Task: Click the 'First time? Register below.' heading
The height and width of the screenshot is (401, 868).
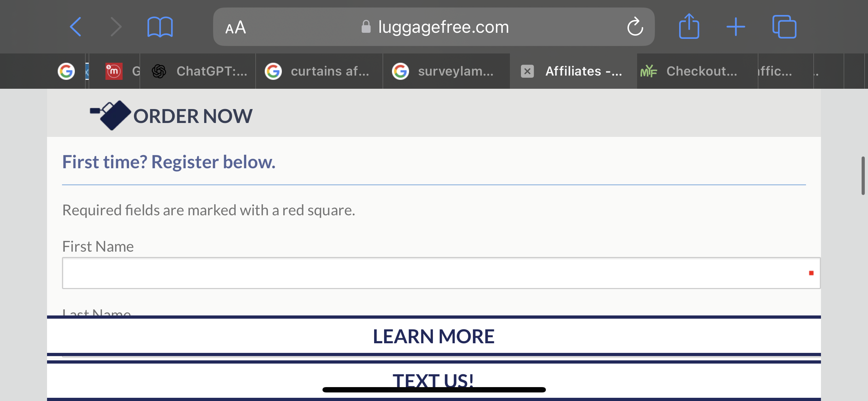Action: (169, 162)
